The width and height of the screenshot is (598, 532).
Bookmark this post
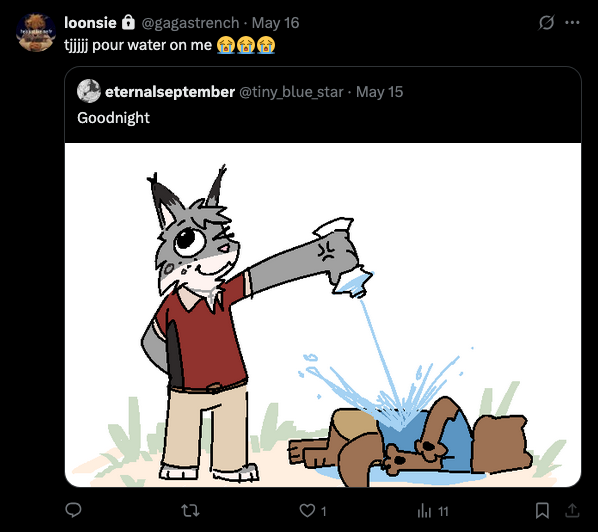coord(542,510)
